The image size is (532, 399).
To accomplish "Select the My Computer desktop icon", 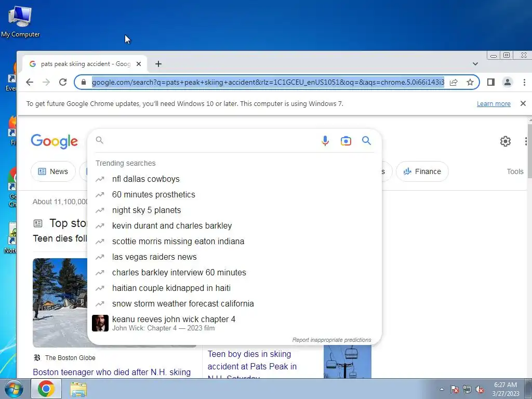I will [20, 22].
